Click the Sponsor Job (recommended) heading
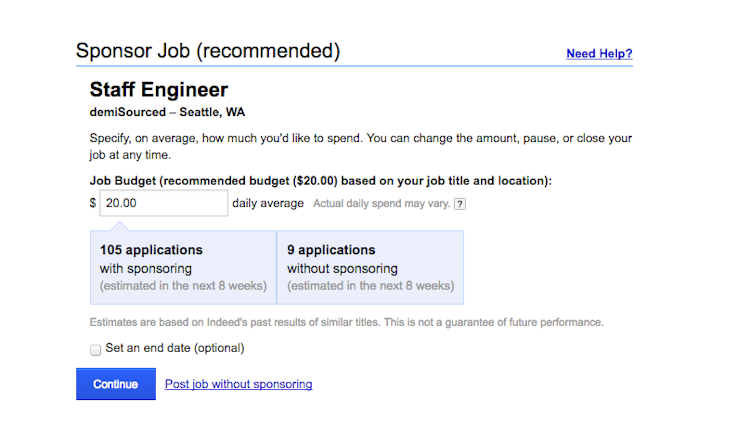 point(208,51)
